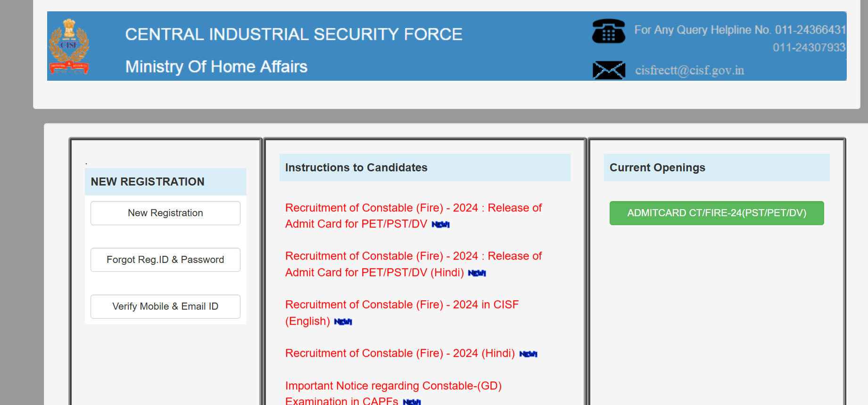Click the Current Openings heading
The width and height of the screenshot is (868, 405).
[657, 168]
